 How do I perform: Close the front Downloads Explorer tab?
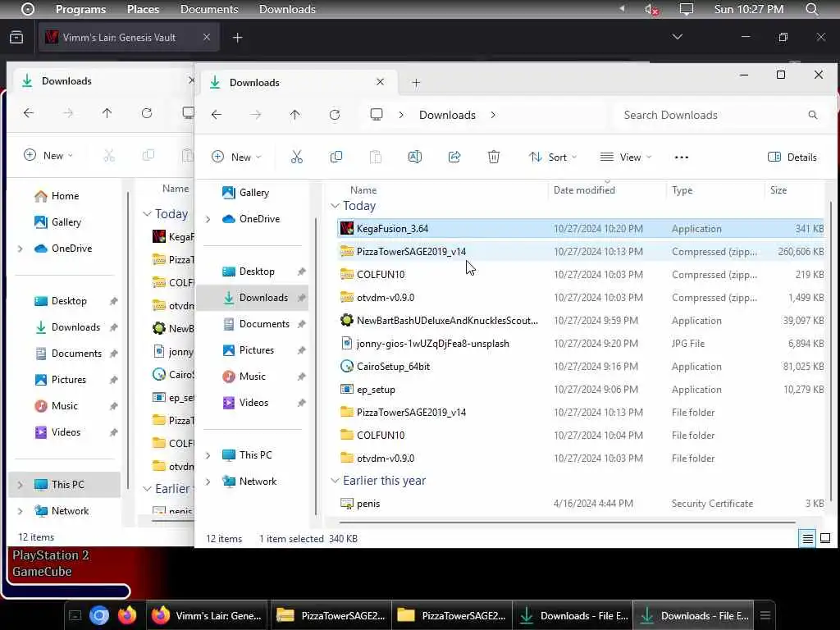tap(380, 82)
